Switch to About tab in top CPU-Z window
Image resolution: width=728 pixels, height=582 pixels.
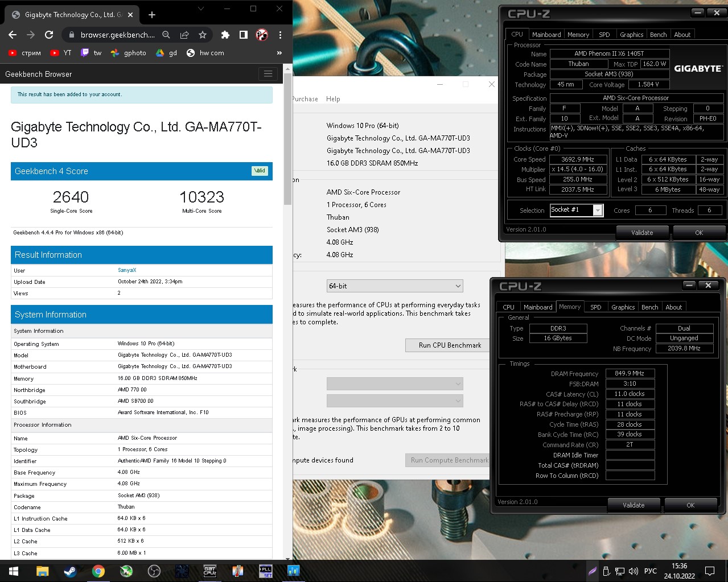[682, 35]
